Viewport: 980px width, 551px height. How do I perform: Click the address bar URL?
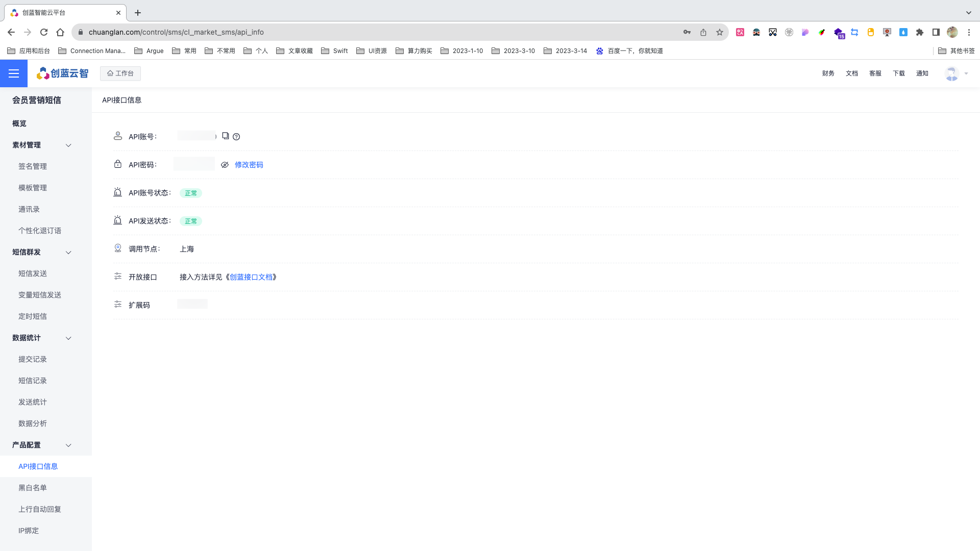click(x=176, y=32)
